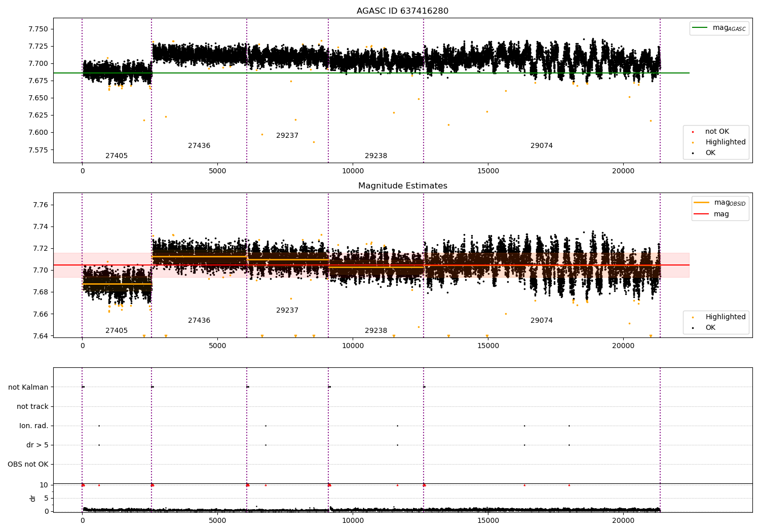Screen dimensions: 760x532
Task: Click the 7.68 y-axis tick label
Action: point(41,292)
